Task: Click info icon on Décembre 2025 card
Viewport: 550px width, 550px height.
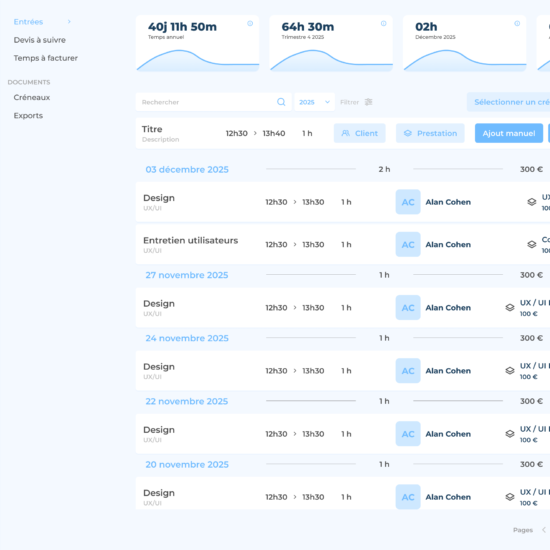Action: pos(517,24)
